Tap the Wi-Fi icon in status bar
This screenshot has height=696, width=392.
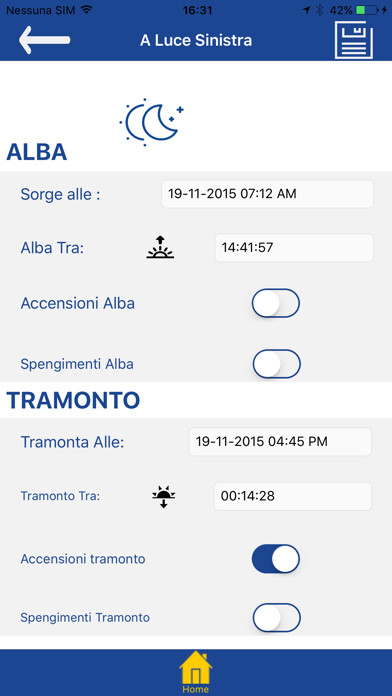(x=86, y=10)
